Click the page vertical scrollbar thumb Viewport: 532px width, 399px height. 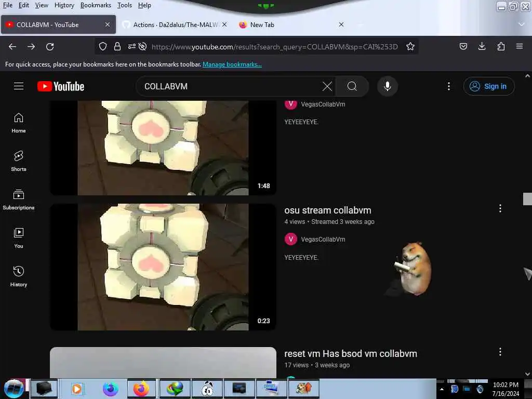[x=527, y=199]
